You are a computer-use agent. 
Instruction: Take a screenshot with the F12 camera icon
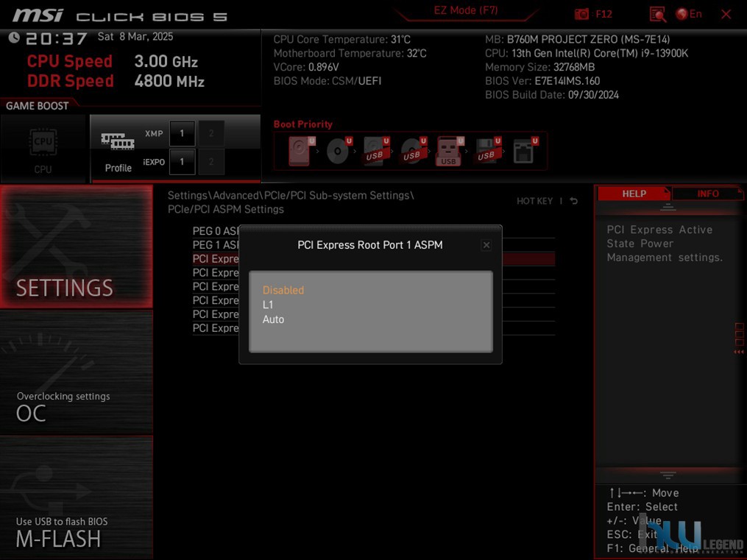point(581,14)
